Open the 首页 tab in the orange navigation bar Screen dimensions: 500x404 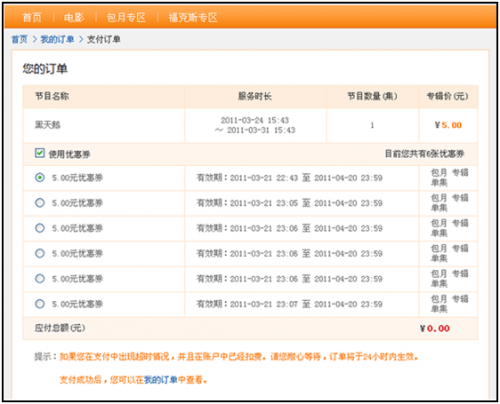coord(32,17)
